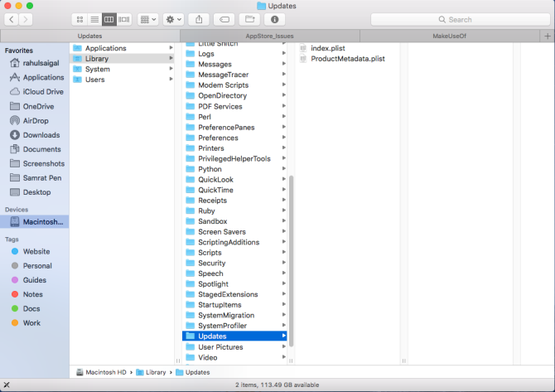The image size is (555, 392).
Task: Open Desktop in sidebar
Action: (x=30, y=192)
